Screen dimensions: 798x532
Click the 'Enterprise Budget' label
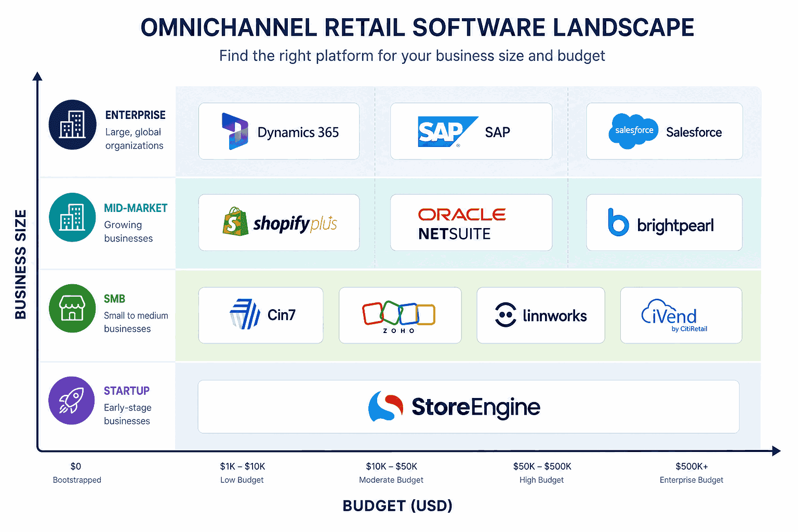tap(691, 480)
